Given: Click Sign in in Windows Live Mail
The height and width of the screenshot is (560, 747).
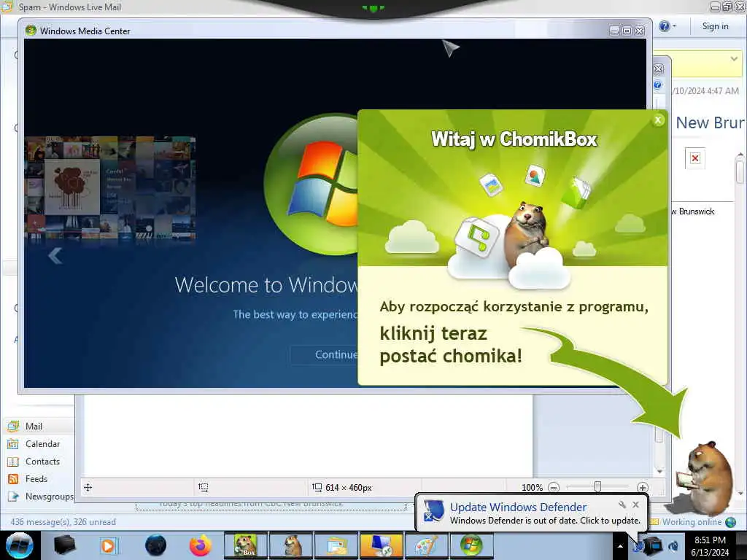Looking at the screenshot, I should [x=715, y=26].
